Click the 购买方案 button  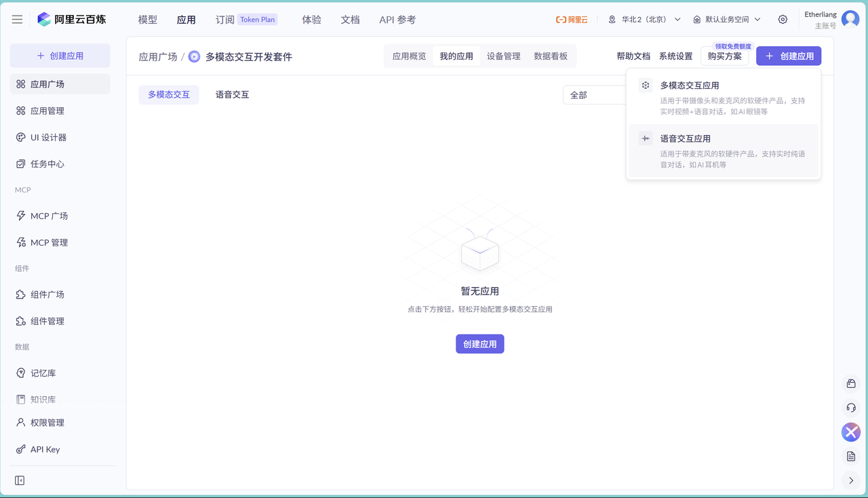click(725, 56)
